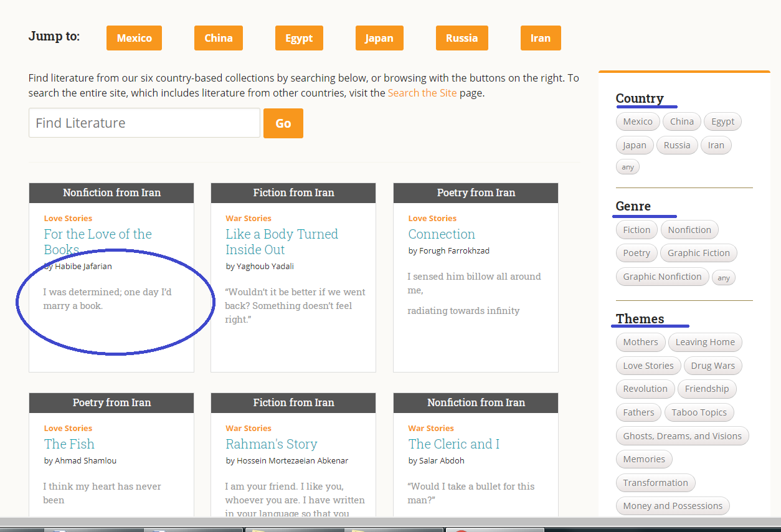Filter by Japan in Country sidebar

(x=635, y=145)
